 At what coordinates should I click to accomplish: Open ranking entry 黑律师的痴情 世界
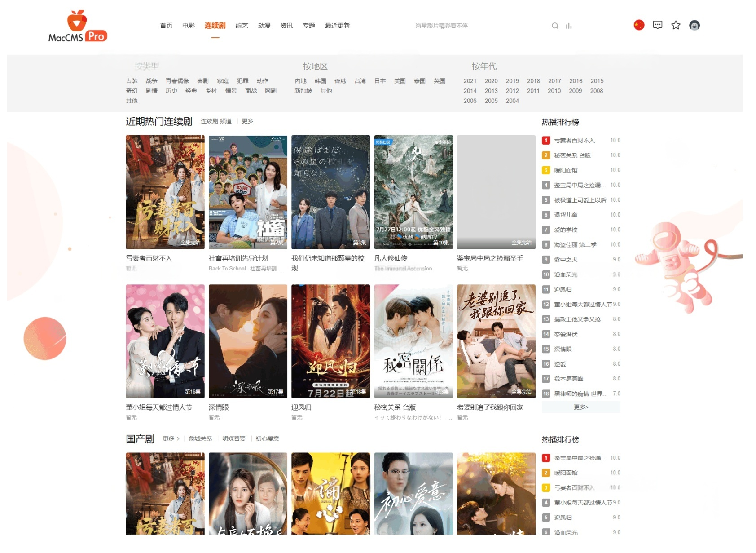[x=580, y=394]
